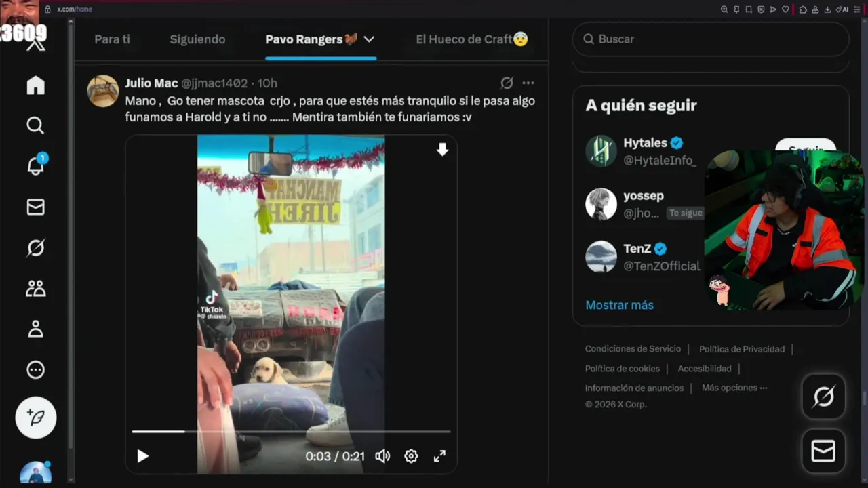Open the floating Messages envelope button
The width and height of the screenshot is (868, 488).
(x=824, y=451)
